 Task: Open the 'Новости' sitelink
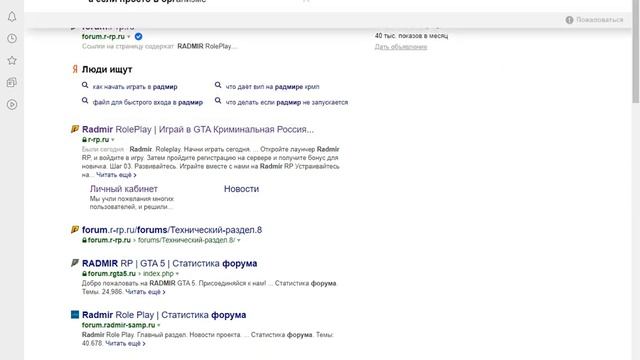pyautogui.click(x=241, y=189)
